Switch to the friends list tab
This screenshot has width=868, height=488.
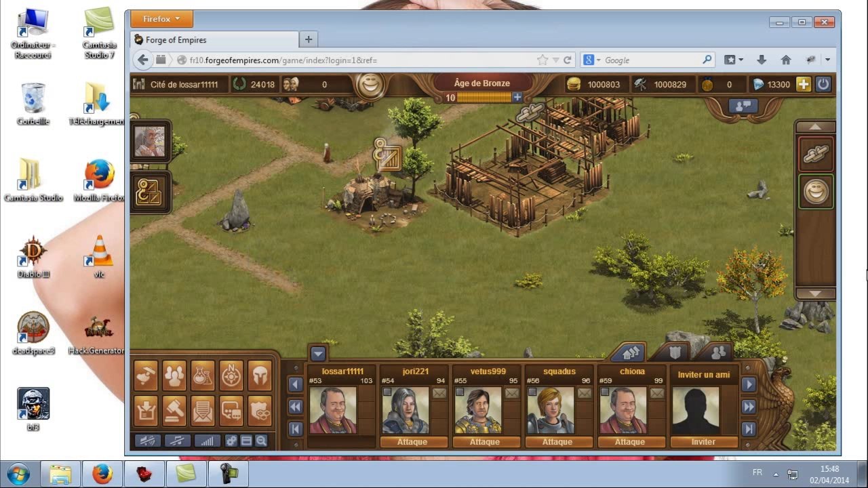(719, 352)
